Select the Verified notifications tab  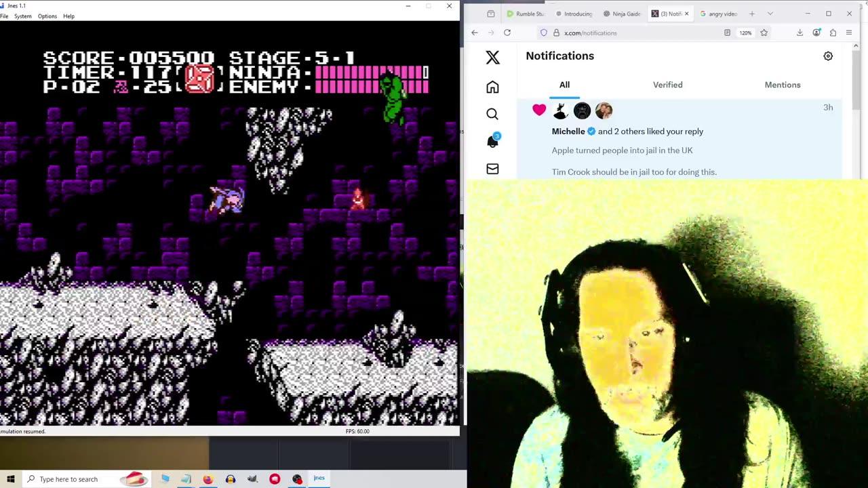coord(668,85)
